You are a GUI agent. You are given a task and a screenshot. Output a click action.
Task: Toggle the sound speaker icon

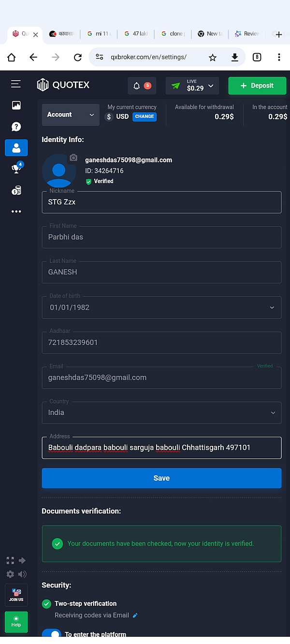tap(22, 574)
